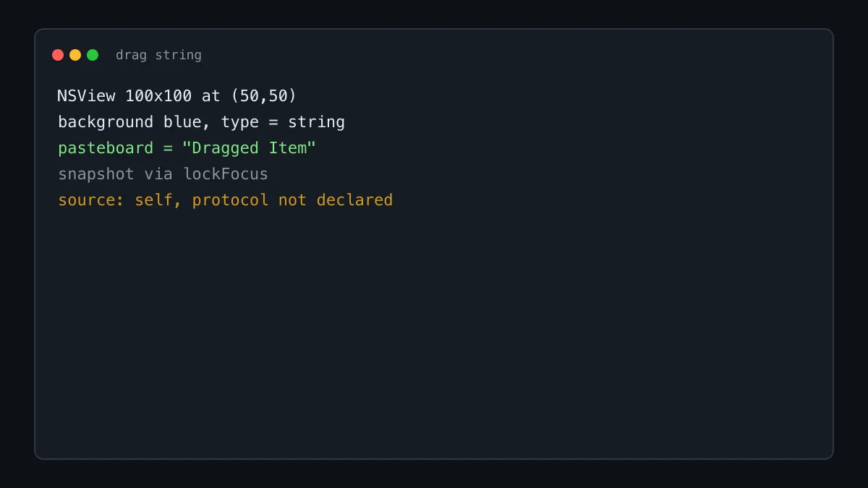The image size is (868, 488).
Task: Click the equals sign after pasteboard
Action: [x=168, y=147]
